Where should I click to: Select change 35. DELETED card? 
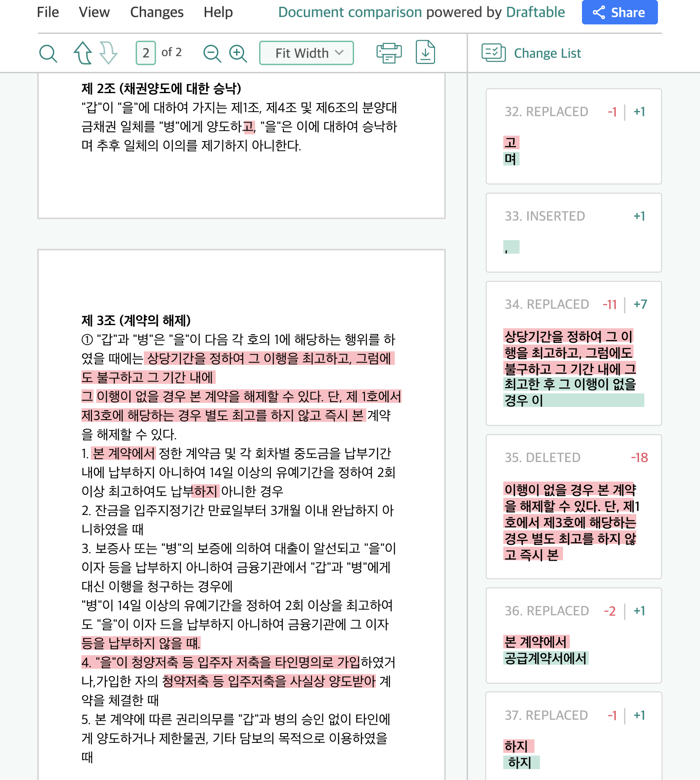573,507
